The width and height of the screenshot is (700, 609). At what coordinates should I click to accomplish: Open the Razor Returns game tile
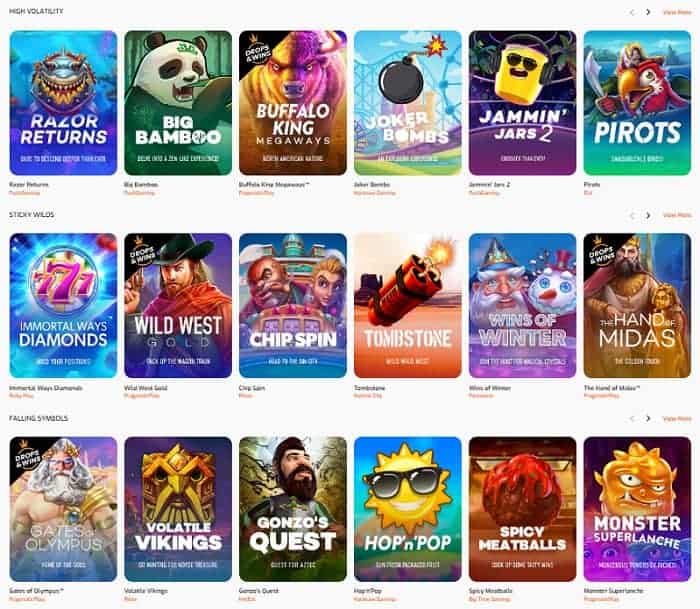63,103
